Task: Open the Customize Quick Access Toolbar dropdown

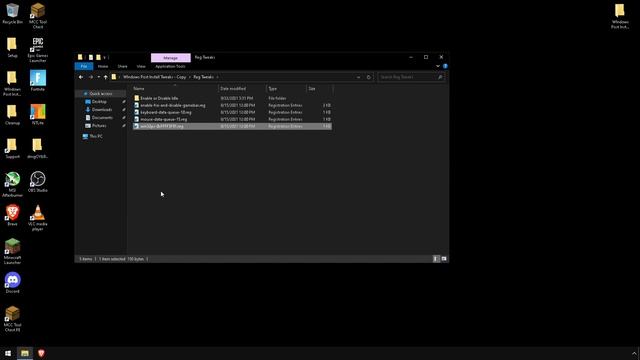Action: [x=104, y=58]
